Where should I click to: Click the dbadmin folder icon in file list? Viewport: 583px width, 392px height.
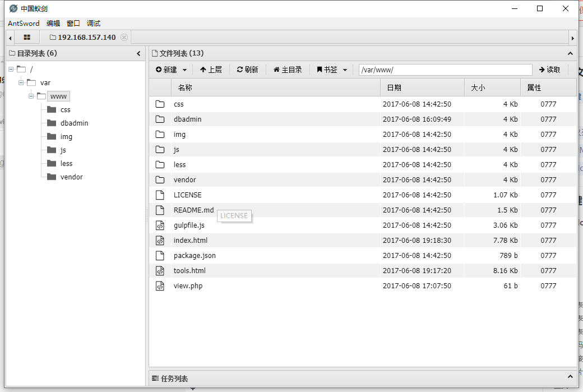click(x=160, y=119)
